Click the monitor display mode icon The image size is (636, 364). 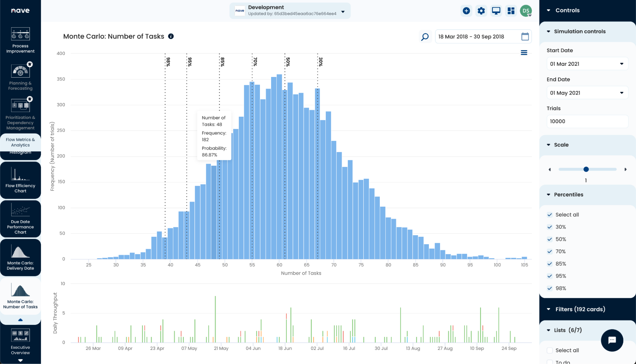[x=496, y=11]
